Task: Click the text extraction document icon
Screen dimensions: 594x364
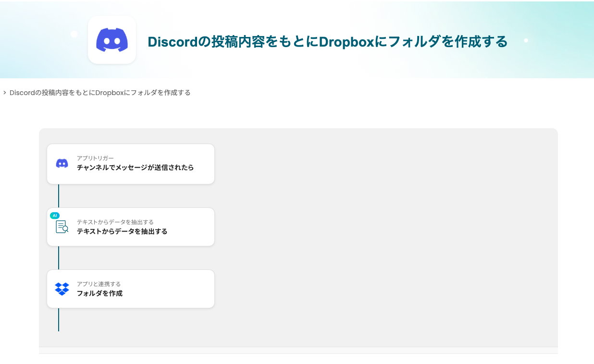Action: coord(62,227)
